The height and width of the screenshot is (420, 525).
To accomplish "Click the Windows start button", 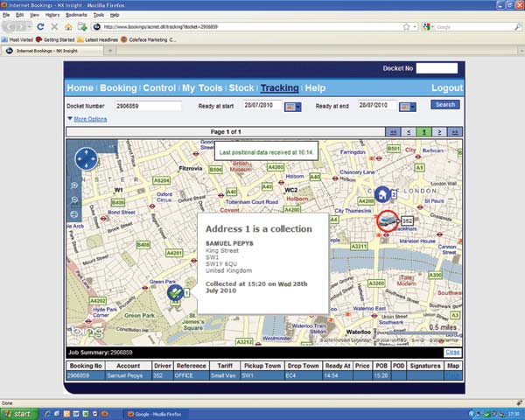I will point(17,414).
